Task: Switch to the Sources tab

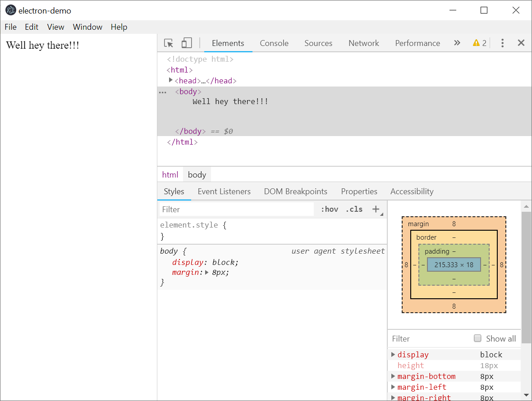Action: click(318, 43)
